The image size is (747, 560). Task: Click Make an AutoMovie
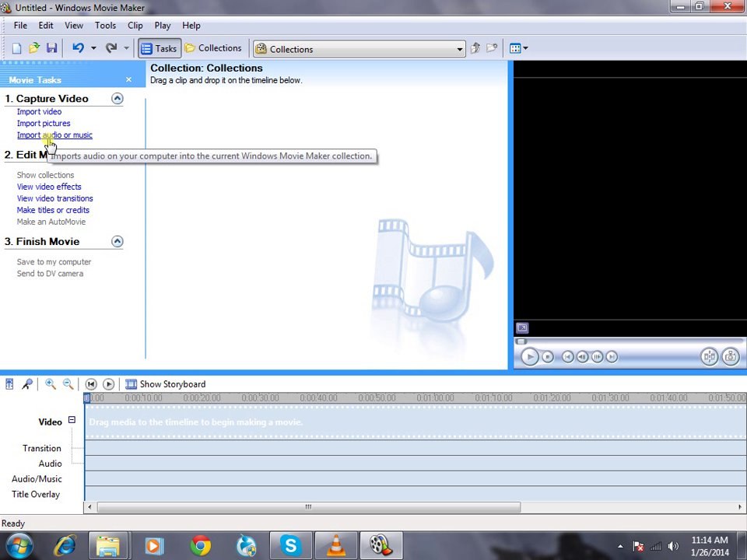[x=51, y=222]
